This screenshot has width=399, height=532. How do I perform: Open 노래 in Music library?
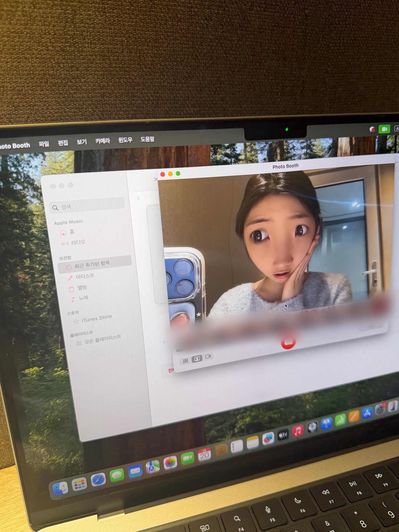(x=80, y=298)
